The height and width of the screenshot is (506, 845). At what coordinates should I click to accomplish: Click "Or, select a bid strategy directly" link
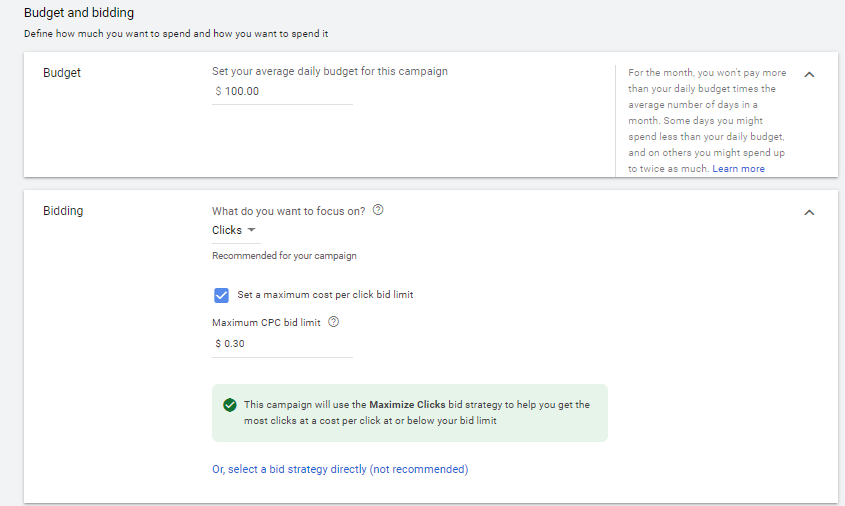pyautogui.click(x=340, y=469)
